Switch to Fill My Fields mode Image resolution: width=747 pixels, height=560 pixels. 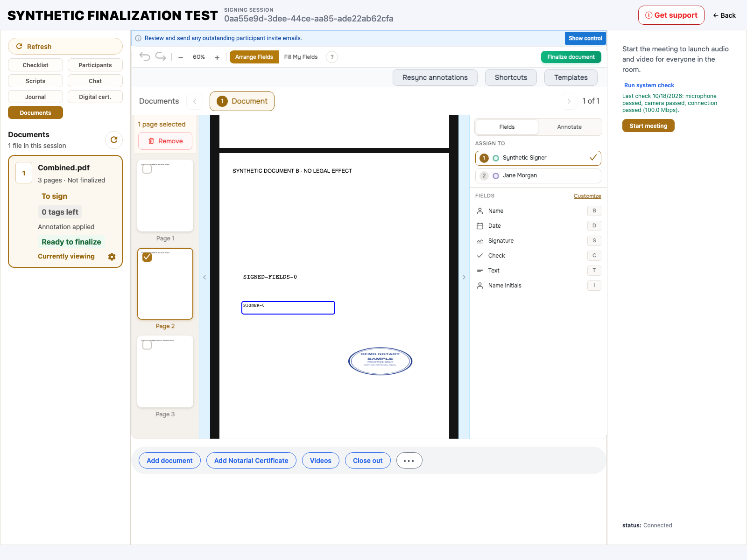(301, 57)
